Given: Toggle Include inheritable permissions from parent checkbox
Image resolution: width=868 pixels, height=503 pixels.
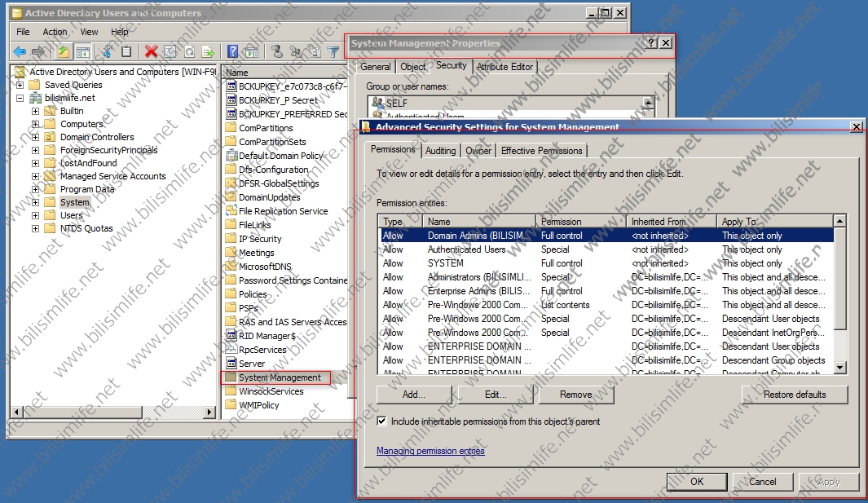Looking at the screenshot, I should point(381,421).
